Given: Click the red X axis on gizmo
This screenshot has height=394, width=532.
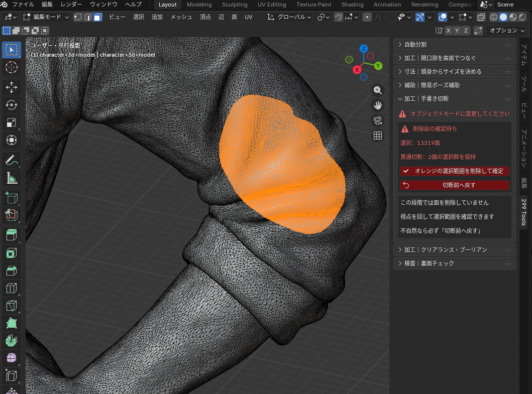Looking at the screenshot, I should 357,69.
